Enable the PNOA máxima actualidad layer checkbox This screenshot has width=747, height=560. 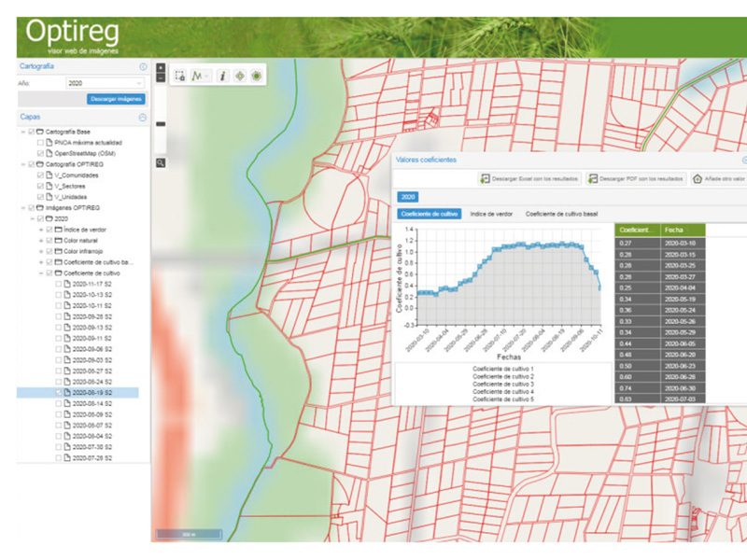click(x=40, y=141)
